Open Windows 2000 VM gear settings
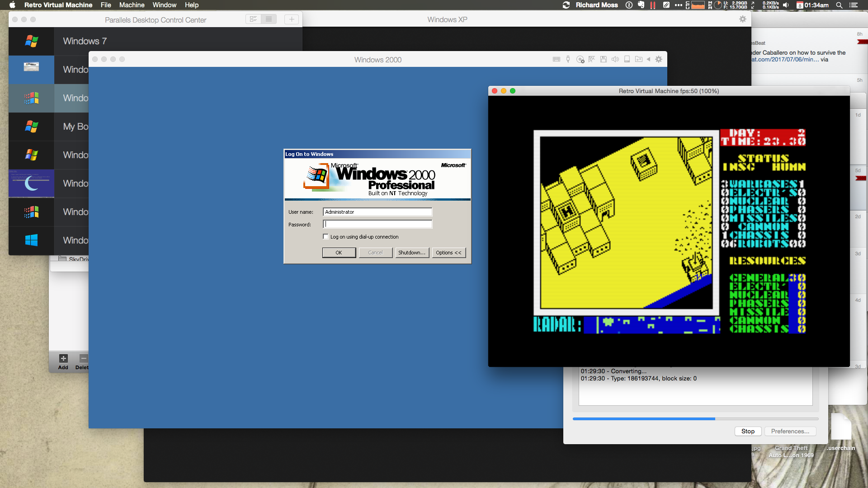 click(659, 59)
